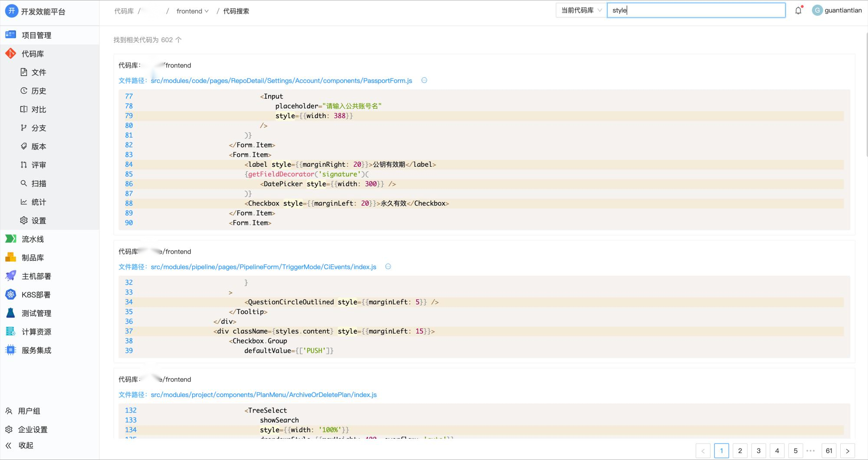868x460 pixels.
Task: Open the PassportForm.js file path link
Action: [x=281, y=81]
